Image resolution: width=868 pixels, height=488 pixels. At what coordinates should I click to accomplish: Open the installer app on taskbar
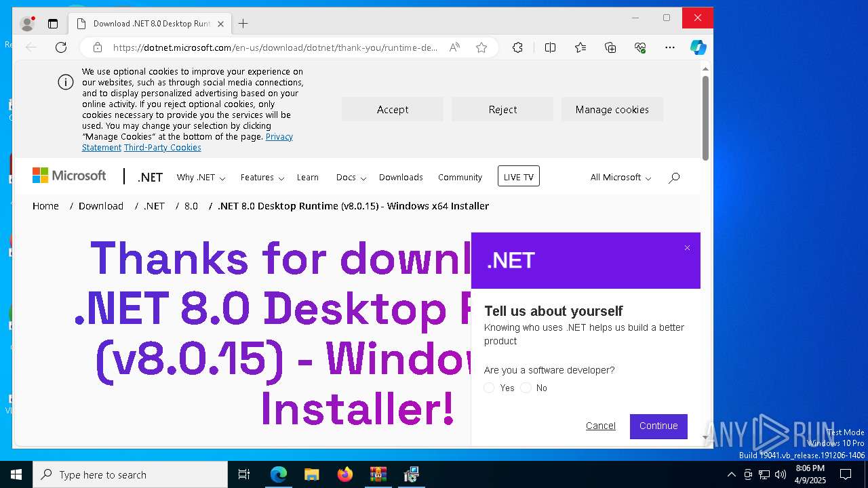pos(411,474)
